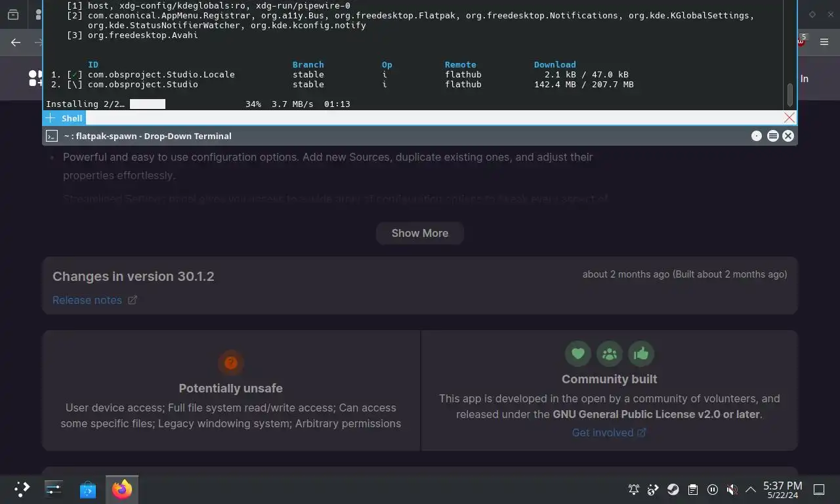Open System Settings from taskbar
This screenshot has width=840, height=504.
54,489
